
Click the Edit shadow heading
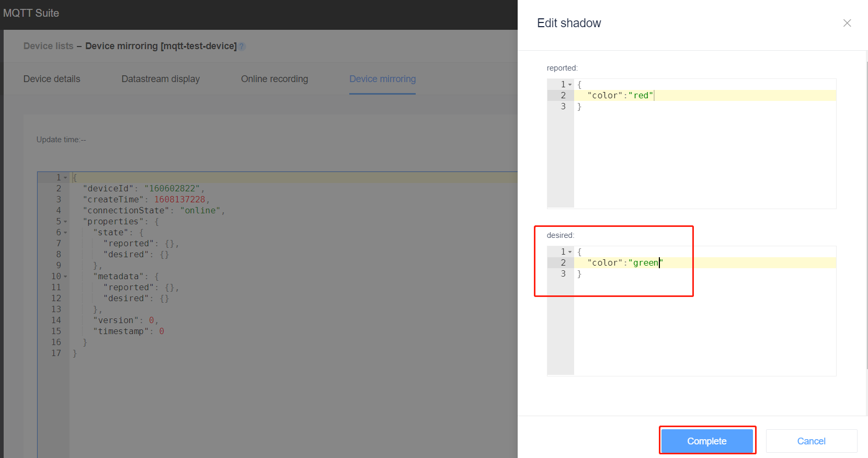click(x=569, y=23)
